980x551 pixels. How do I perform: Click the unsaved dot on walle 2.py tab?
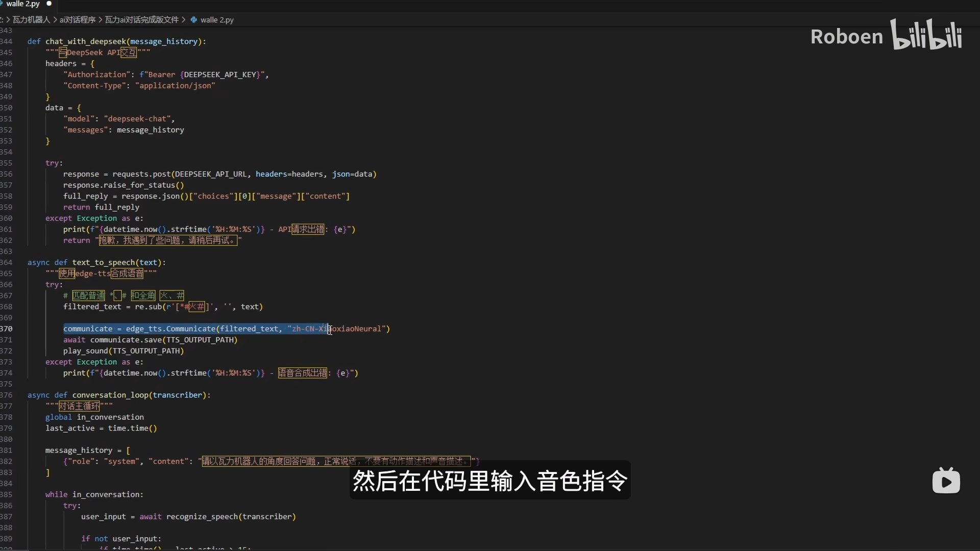click(x=49, y=4)
